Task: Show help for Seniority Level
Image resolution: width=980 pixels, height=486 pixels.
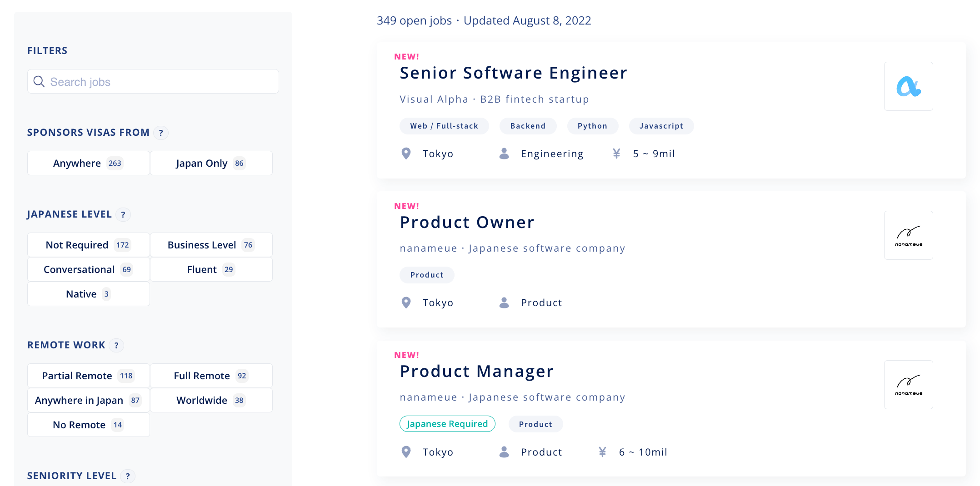Action: pos(128,476)
